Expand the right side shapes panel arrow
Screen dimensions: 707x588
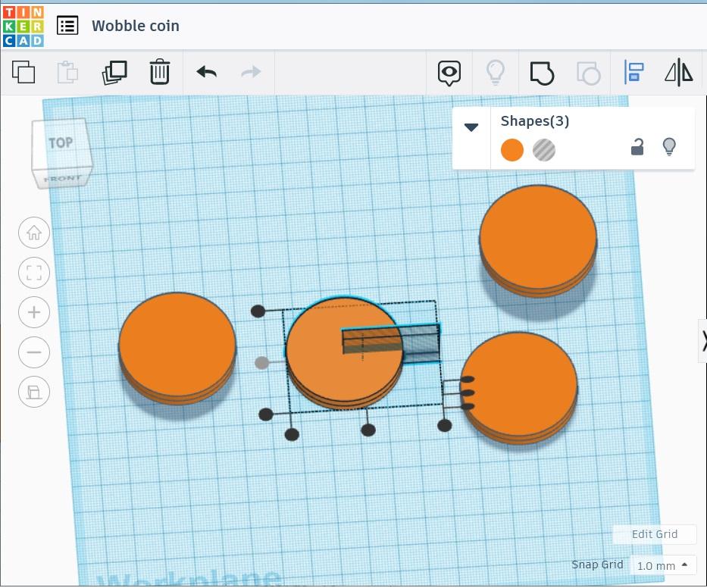coord(703,340)
